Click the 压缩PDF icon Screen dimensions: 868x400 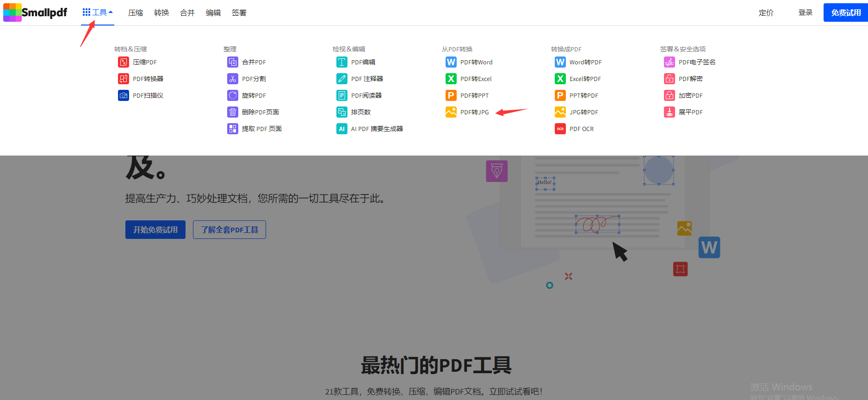pyautogui.click(x=124, y=62)
